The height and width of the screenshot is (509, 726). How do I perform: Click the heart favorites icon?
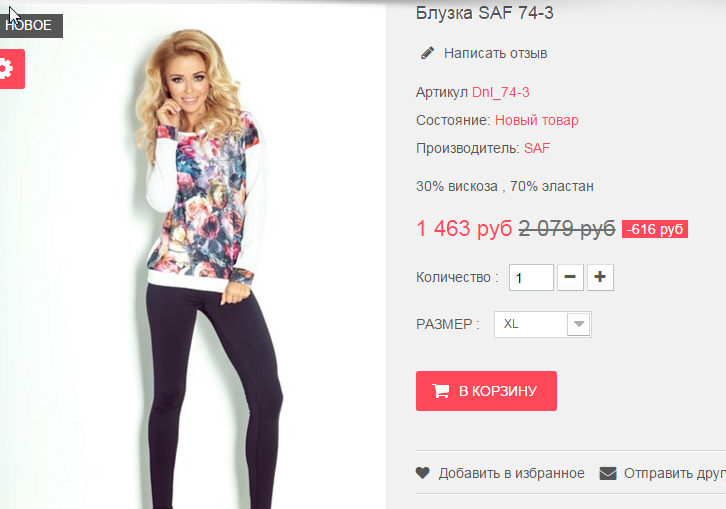click(422, 473)
